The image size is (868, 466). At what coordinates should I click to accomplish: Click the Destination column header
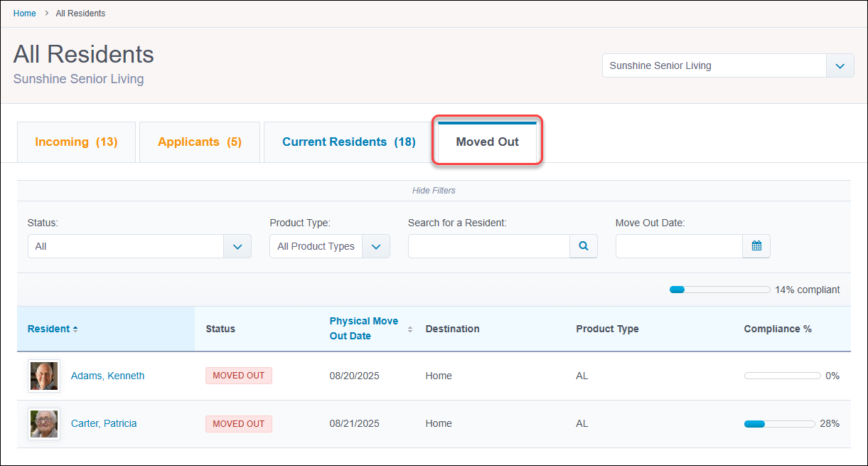453,329
